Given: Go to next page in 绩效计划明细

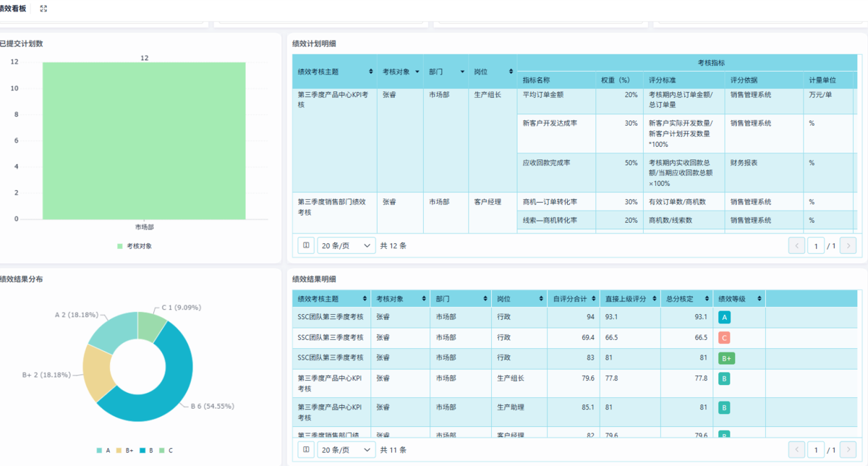Looking at the screenshot, I should pos(848,246).
